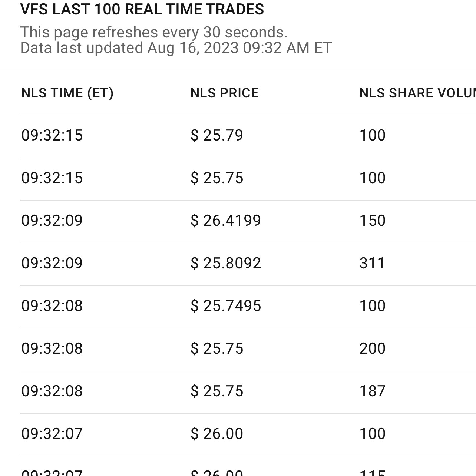
Task: Click the page refreshes every 30 seconds notice
Action: coord(154,32)
